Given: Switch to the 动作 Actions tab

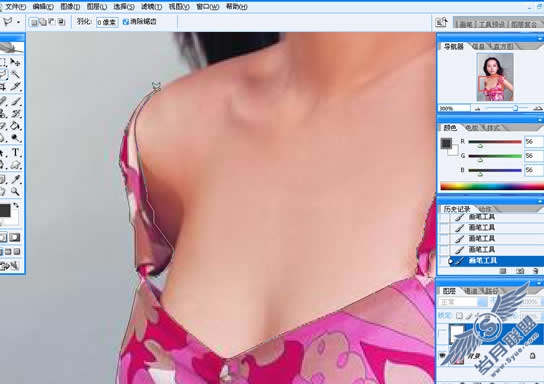Looking at the screenshot, I should (485, 209).
